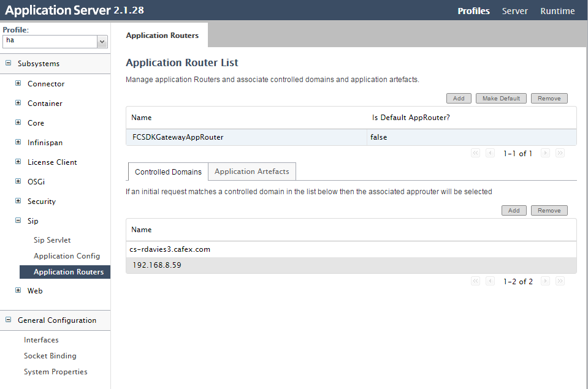Open Socket Binding configuration

point(50,356)
